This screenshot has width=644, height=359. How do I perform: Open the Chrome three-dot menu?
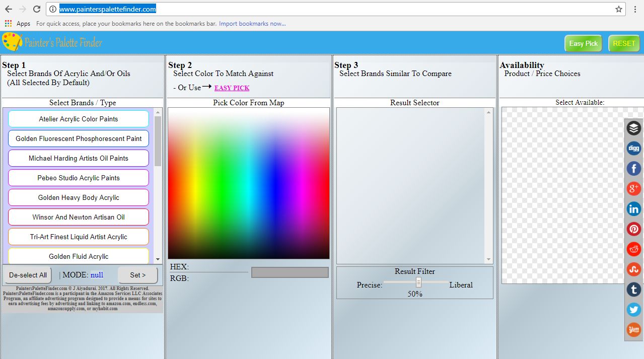click(x=635, y=9)
